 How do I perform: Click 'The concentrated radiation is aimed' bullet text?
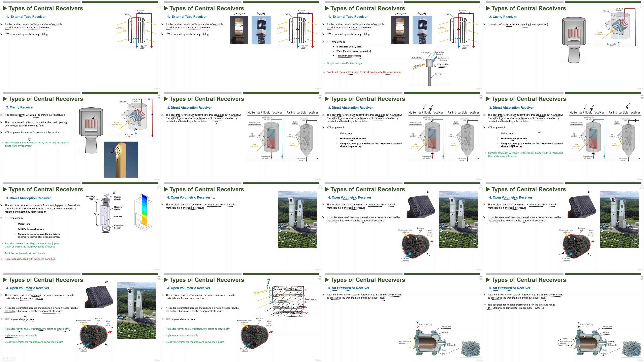tap(35, 124)
